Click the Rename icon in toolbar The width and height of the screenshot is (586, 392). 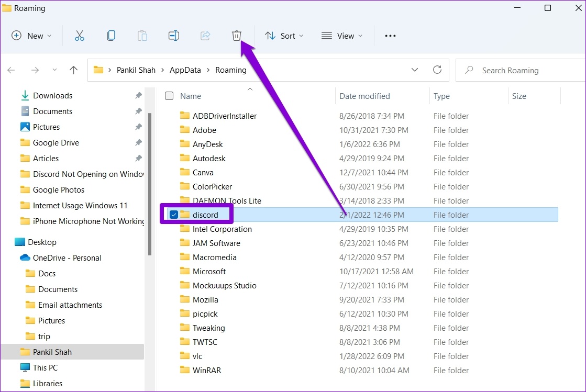(174, 36)
